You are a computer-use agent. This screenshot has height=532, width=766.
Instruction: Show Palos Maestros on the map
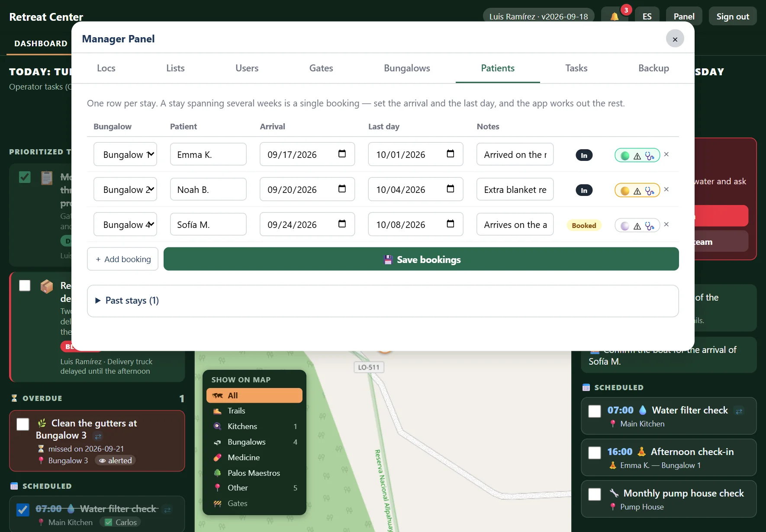(x=254, y=473)
